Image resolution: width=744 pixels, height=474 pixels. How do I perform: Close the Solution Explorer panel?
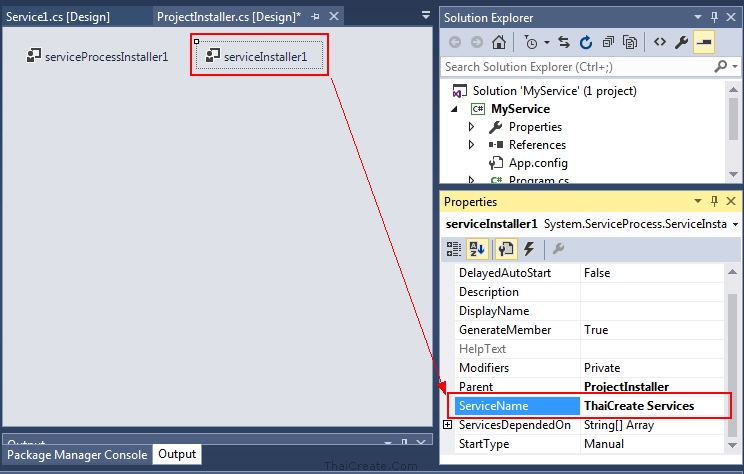[731, 17]
